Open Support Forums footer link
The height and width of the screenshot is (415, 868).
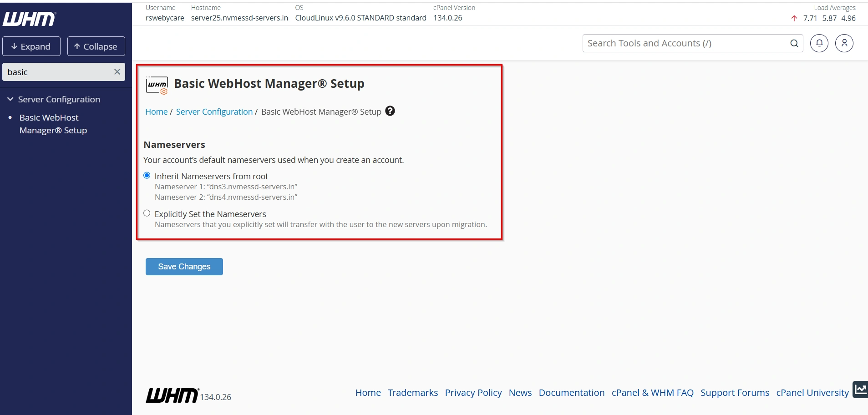click(735, 393)
